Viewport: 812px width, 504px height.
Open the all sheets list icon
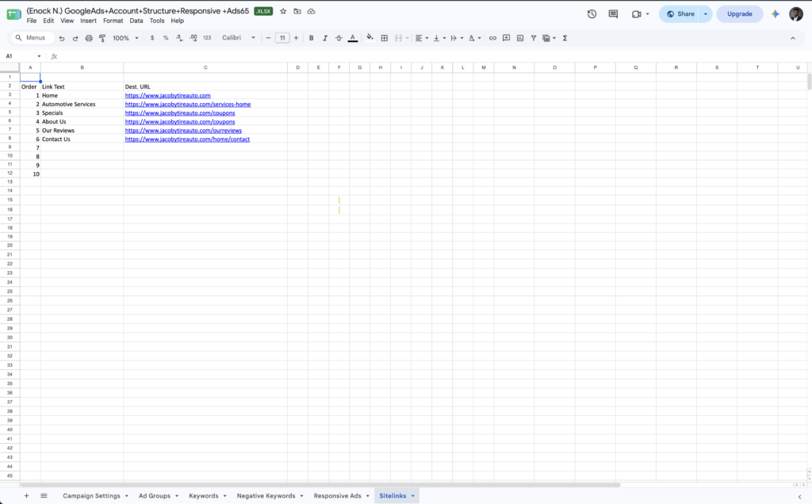click(44, 496)
